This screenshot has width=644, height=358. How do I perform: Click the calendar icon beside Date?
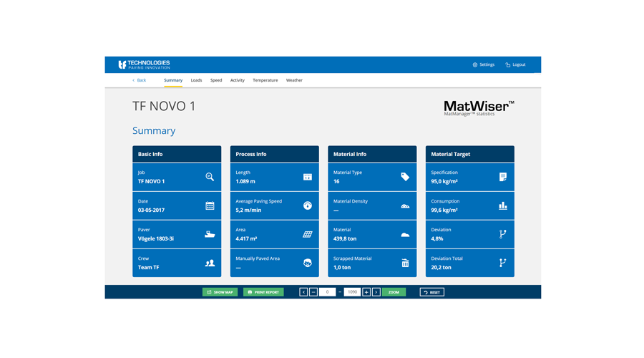[210, 205]
